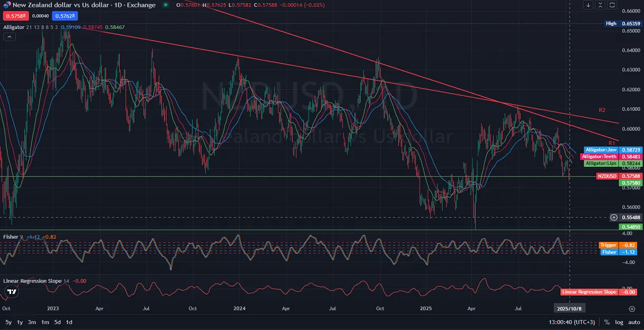Switch the price axis to percent mode
The image size is (644, 330).
click(608, 322)
